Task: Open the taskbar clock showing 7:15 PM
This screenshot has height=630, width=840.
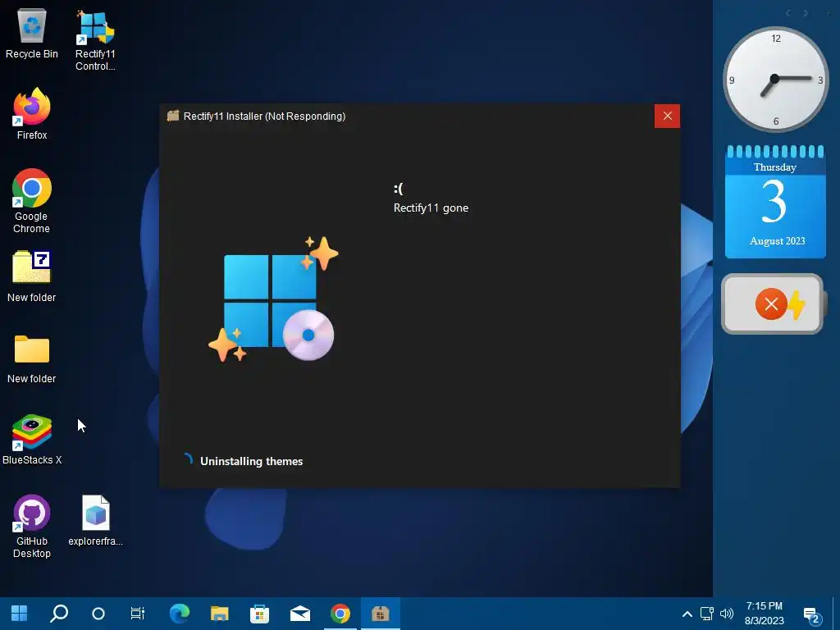Action: coord(765,614)
